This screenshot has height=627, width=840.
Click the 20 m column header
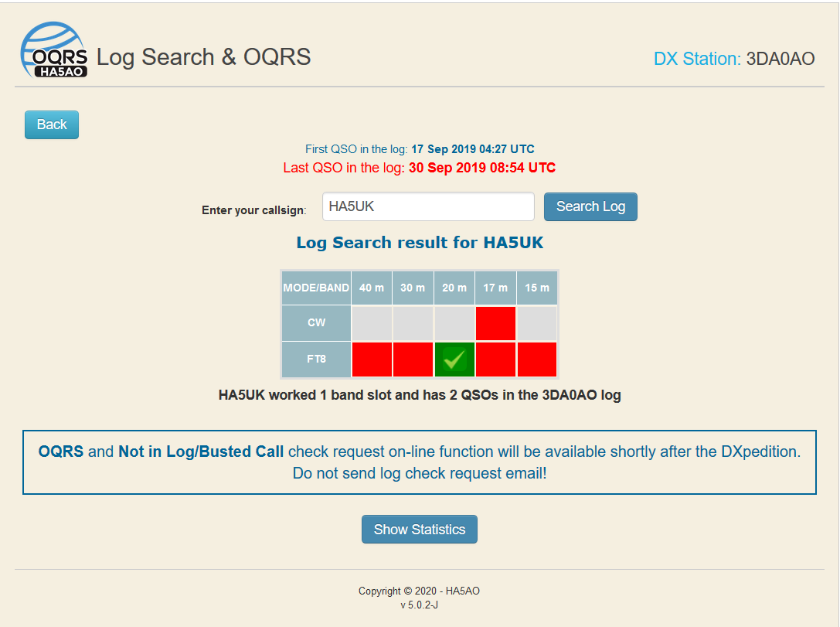[454, 288]
